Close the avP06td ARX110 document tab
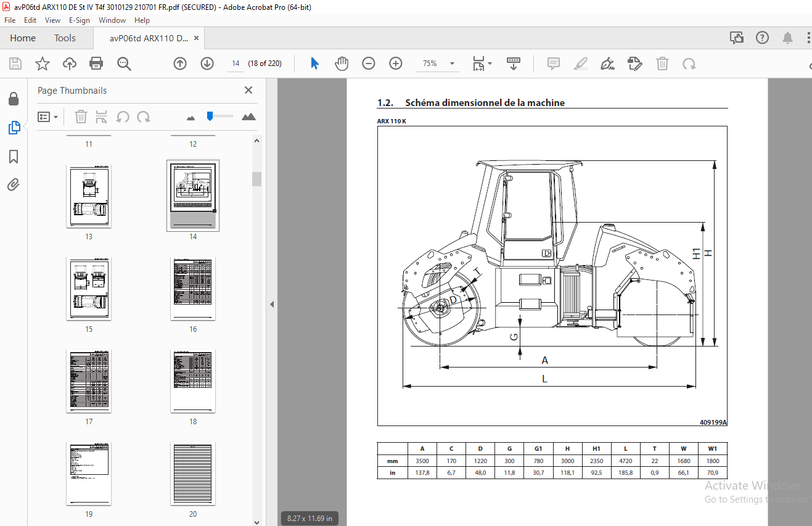This screenshot has height=526, width=812. click(197, 38)
